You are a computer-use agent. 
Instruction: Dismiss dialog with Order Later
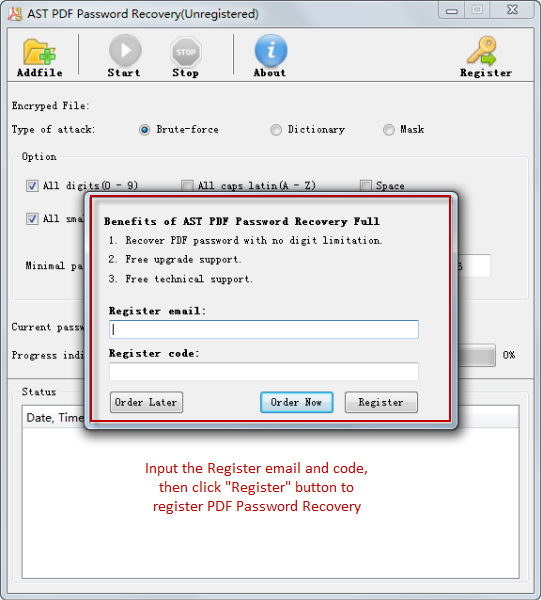tap(147, 402)
